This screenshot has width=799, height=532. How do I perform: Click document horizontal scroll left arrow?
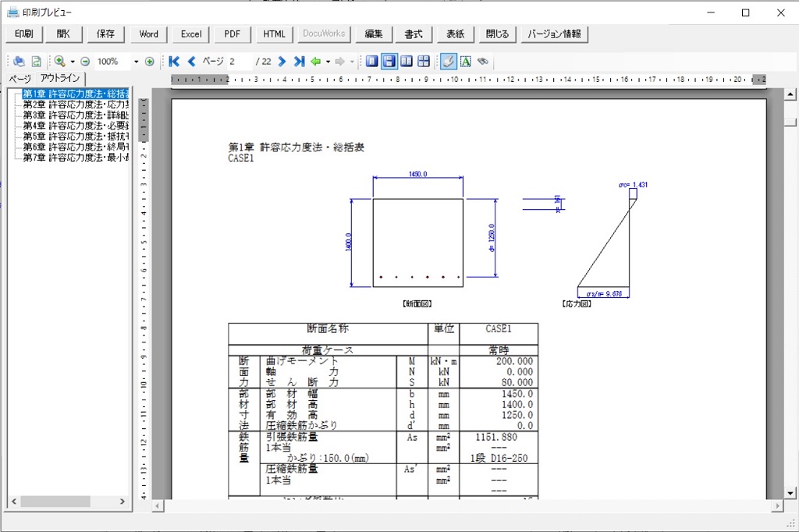pos(158,506)
